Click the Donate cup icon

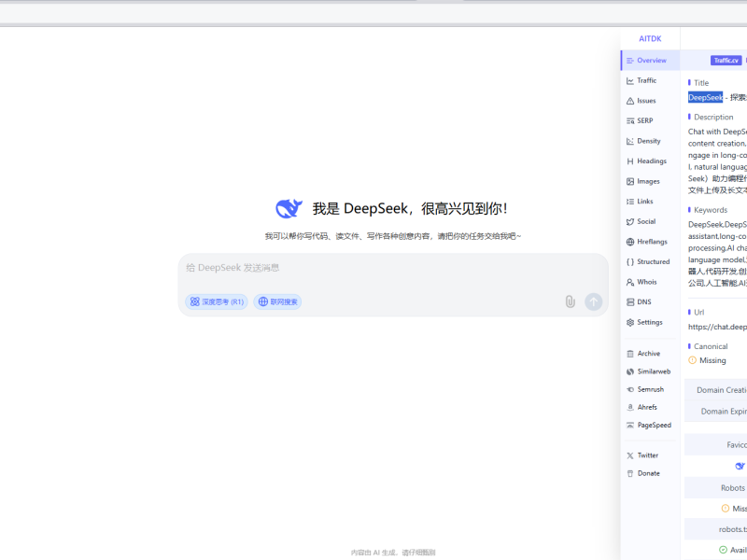coord(630,473)
